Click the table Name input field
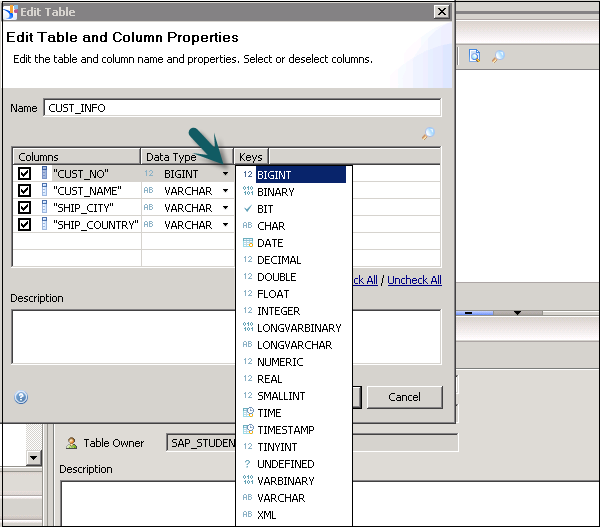 click(x=242, y=108)
